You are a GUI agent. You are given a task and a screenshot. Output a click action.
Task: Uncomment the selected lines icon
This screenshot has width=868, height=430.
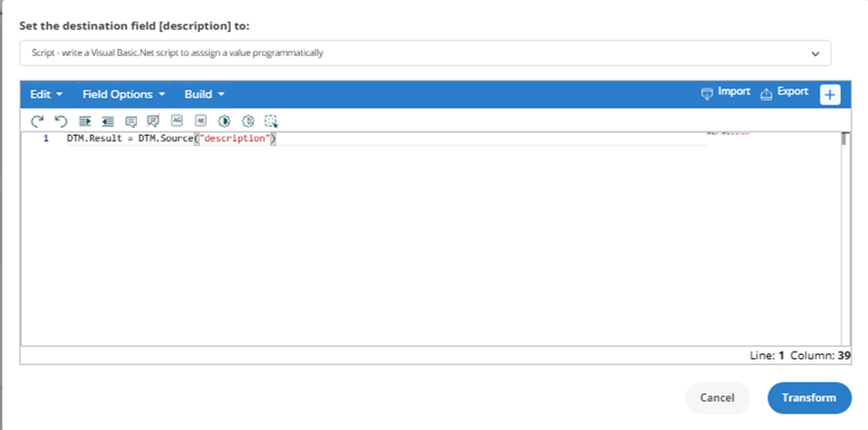coord(153,121)
